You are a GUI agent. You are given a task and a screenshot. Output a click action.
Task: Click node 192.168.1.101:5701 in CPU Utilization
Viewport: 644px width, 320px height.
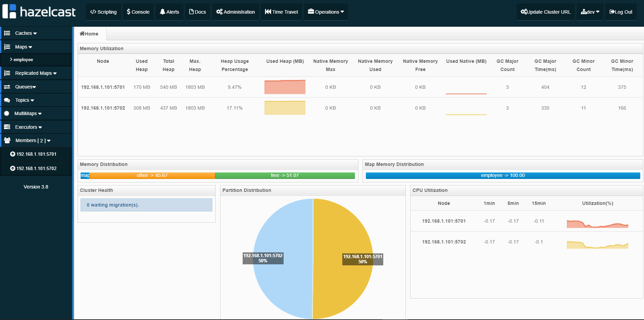[x=444, y=221]
